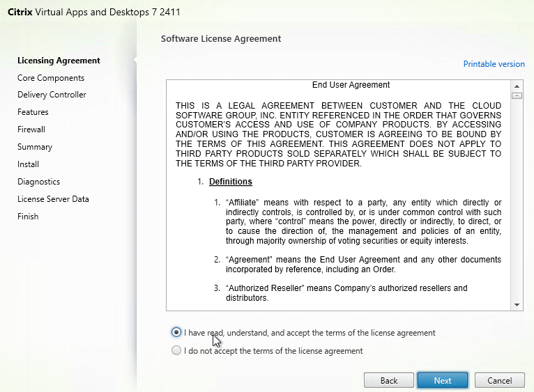Select accept the license agreement radio button
The height and width of the screenshot is (392, 534).
point(176,332)
